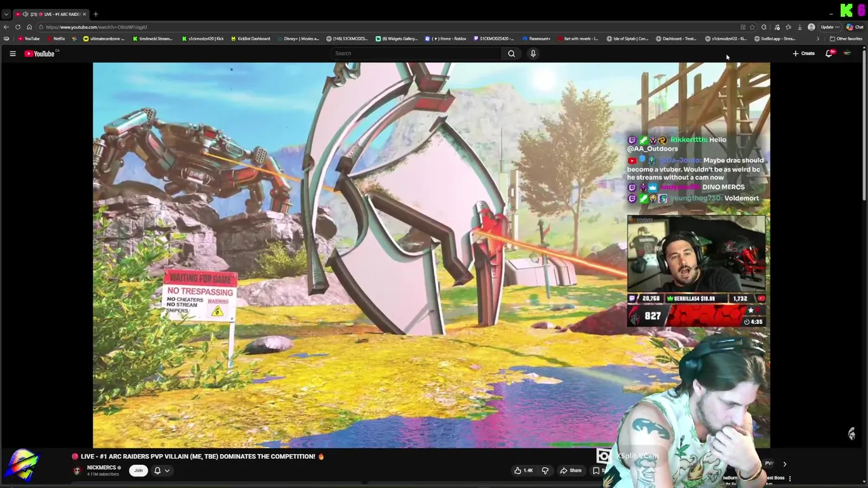Like the video with thumbs up
868x488 pixels.
point(523,470)
